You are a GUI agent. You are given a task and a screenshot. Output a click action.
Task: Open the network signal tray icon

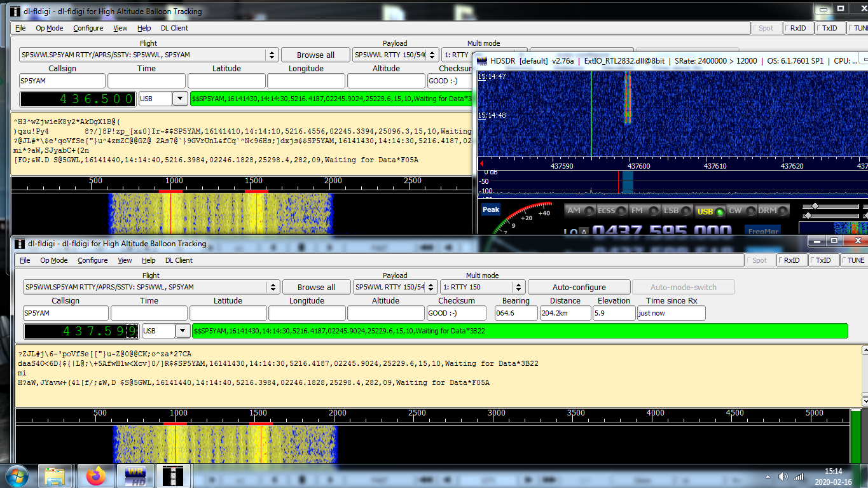point(800,477)
